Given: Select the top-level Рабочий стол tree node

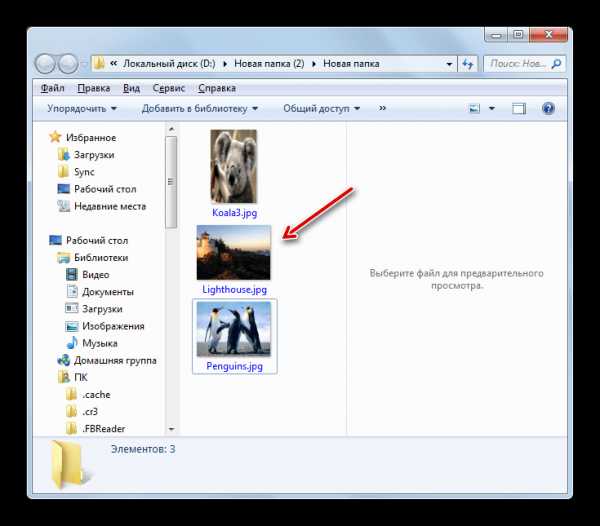Looking at the screenshot, I should (97, 241).
